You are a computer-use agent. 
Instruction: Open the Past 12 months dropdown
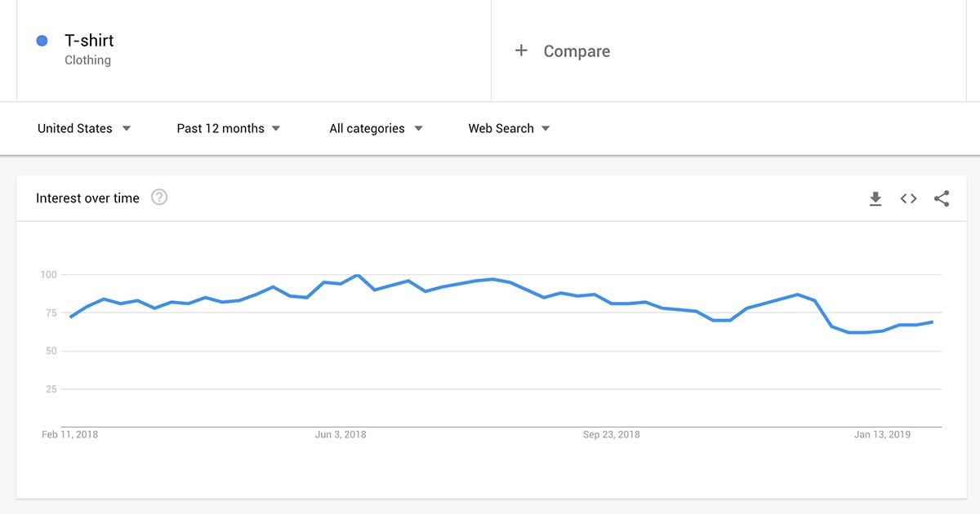pos(229,128)
